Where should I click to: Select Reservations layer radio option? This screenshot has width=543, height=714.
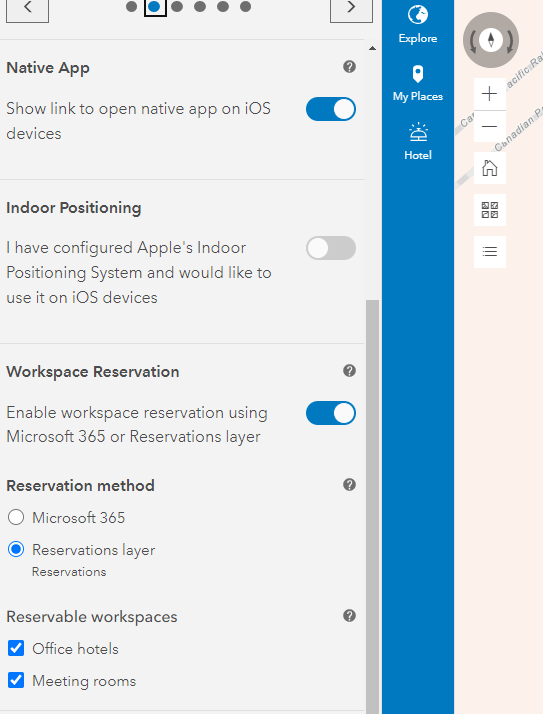coord(16,550)
